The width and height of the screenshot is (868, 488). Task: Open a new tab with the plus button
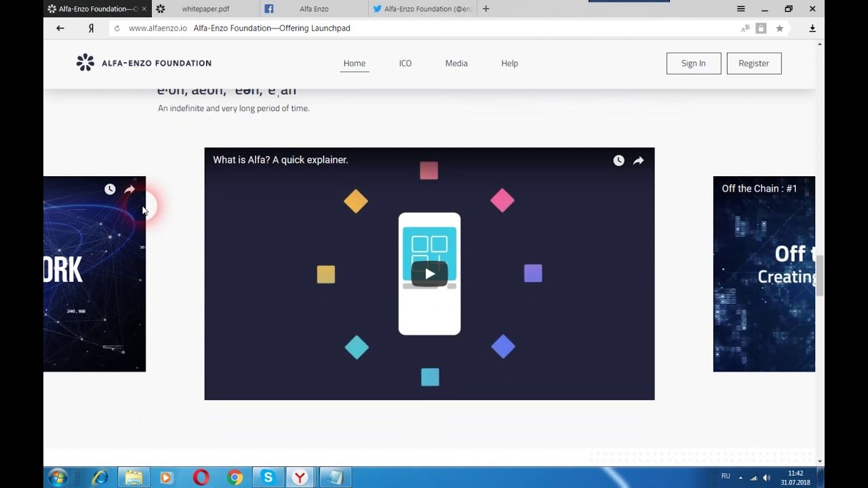(x=486, y=9)
